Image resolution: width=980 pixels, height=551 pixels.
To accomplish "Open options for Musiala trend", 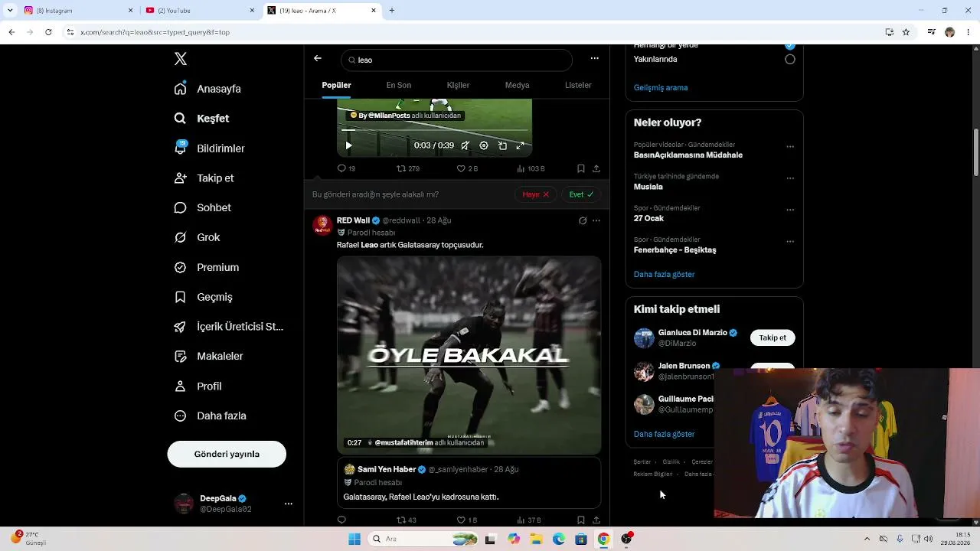I will pyautogui.click(x=790, y=178).
